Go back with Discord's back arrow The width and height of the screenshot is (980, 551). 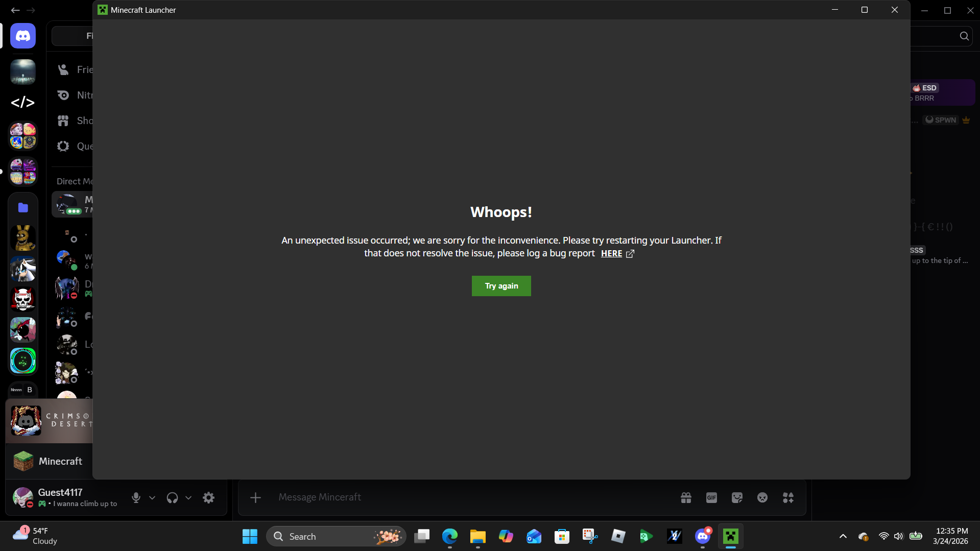pos(15,10)
